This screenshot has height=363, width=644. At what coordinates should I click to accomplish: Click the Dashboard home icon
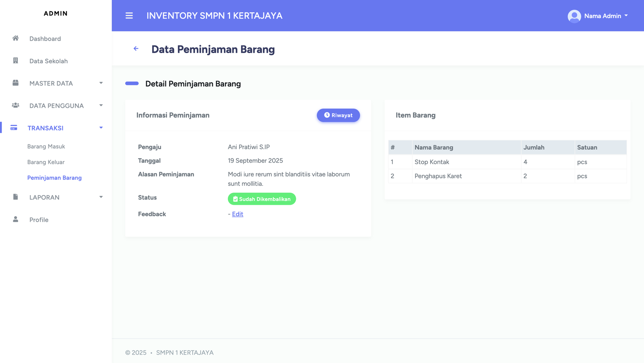(x=15, y=38)
